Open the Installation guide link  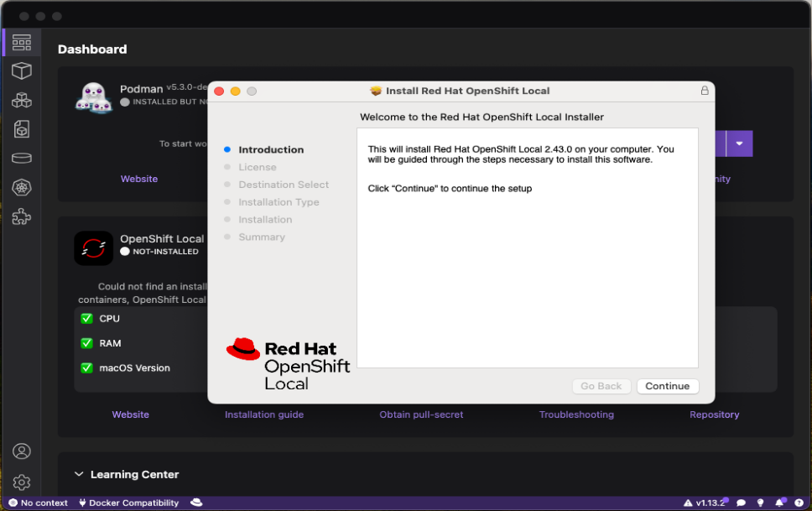(264, 415)
